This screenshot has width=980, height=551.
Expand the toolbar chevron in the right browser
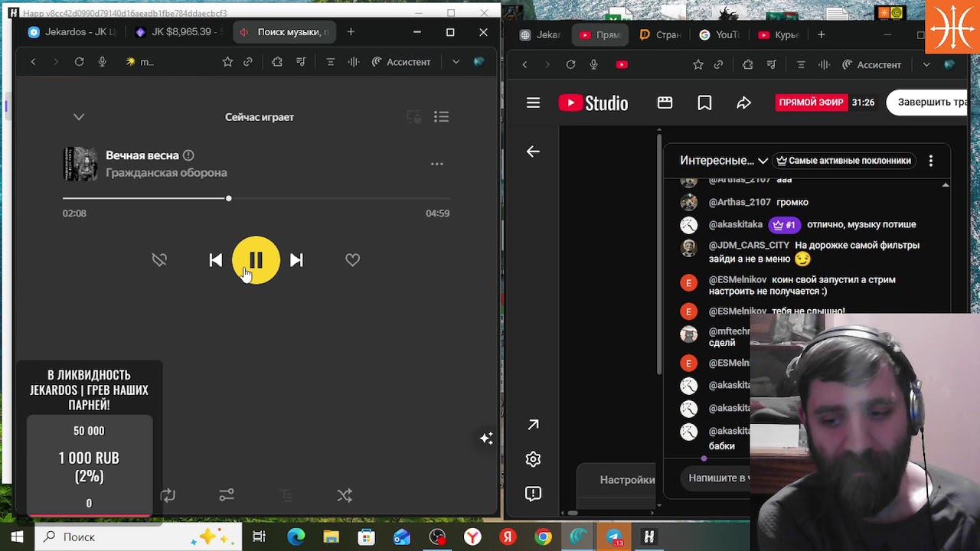926,65
